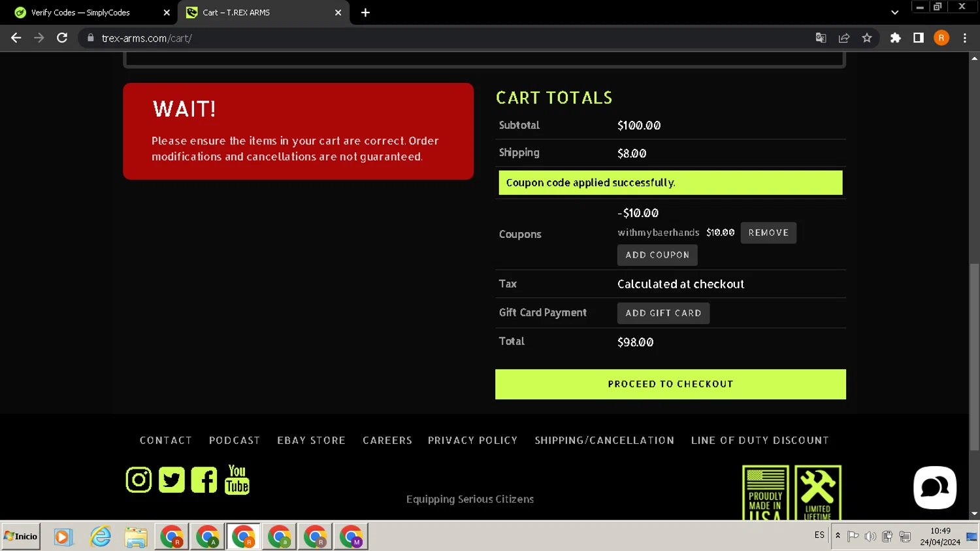Open the orange R profile avatar in toolbar
This screenshot has height=551, width=980.
click(x=941, y=38)
